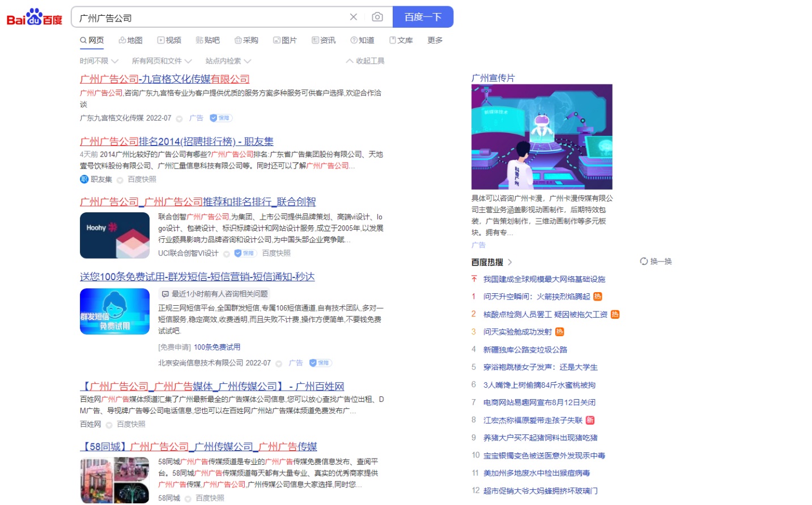
Task: Click Hoohy thumbnail image
Action: click(x=114, y=236)
